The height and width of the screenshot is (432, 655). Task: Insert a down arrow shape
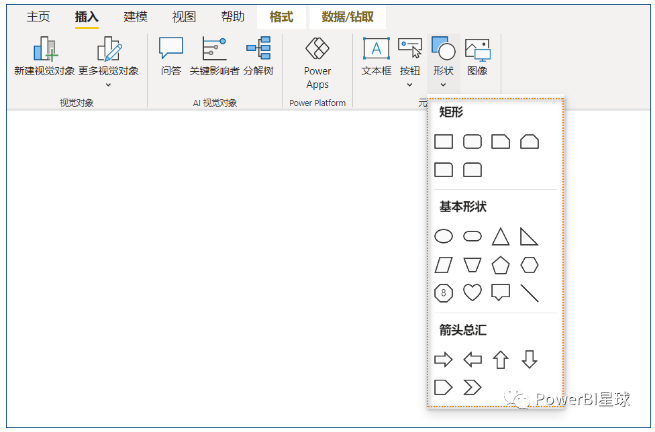[529, 359]
